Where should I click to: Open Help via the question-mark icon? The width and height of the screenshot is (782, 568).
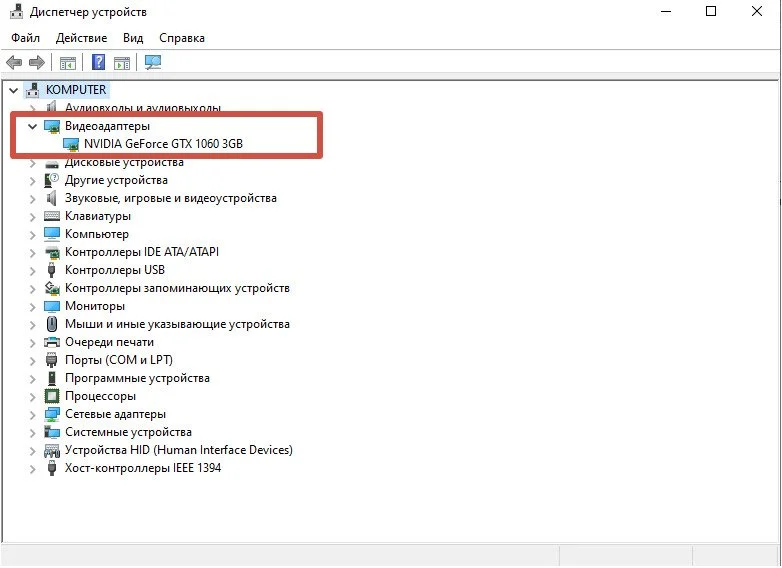pos(99,62)
